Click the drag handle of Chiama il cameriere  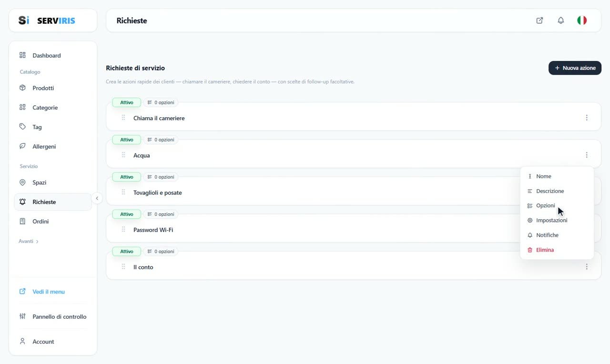pyautogui.click(x=123, y=118)
